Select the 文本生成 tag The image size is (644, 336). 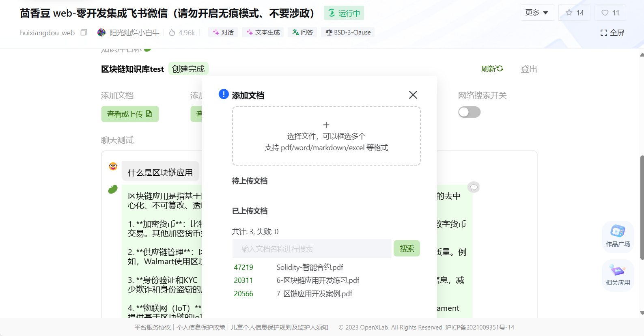(263, 32)
